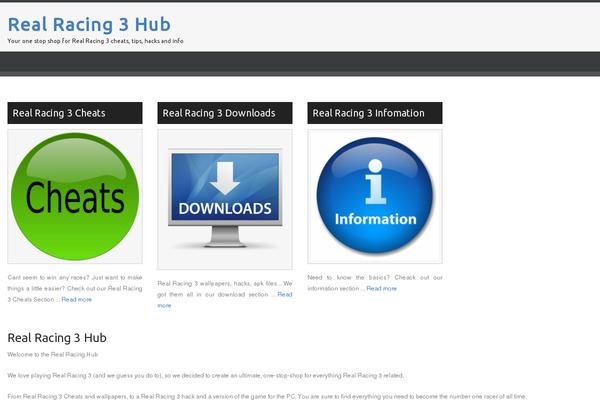Open the Real Racing 3 Infomation heading
Viewport: 600px width, 400px height.
pos(368,113)
